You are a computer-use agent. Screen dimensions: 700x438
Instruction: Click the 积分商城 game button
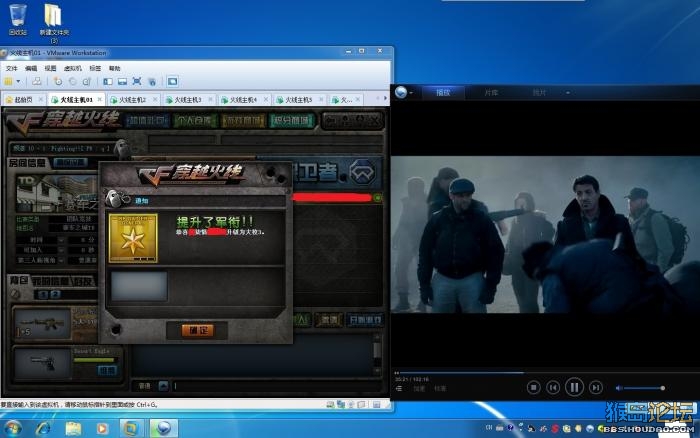[292, 121]
